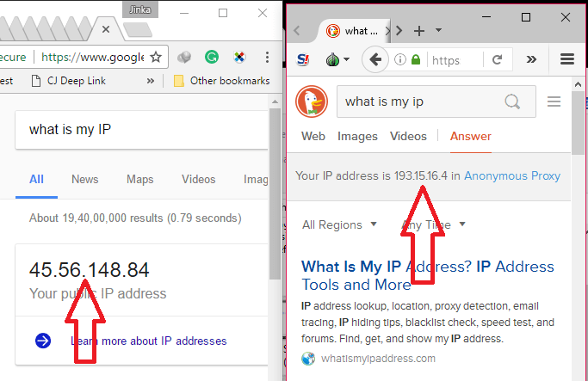Open the All Regions dropdown
The height and width of the screenshot is (381, 588).
[x=339, y=224]
